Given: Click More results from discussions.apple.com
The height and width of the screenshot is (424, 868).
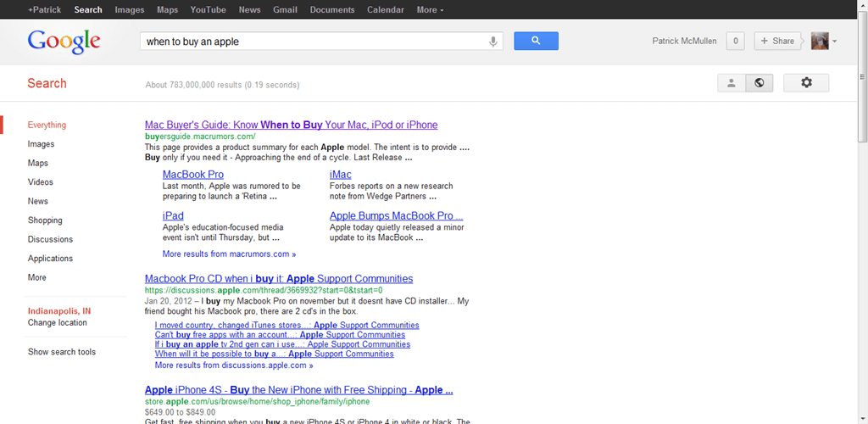Looking at the screenshot, I should click(x=234, y=365).
